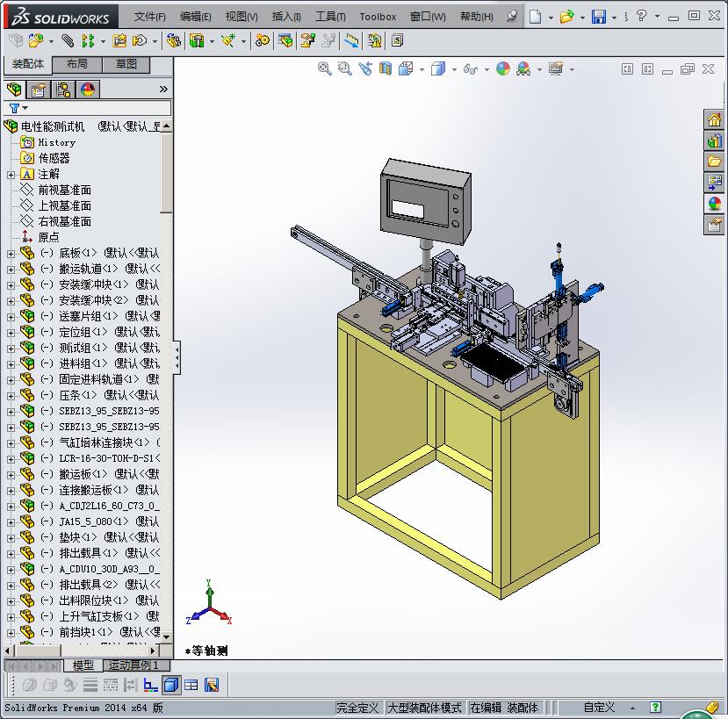Screen dimensions: 728x719
Task: Switch to the 布局 tab
Action: [77, 64]
